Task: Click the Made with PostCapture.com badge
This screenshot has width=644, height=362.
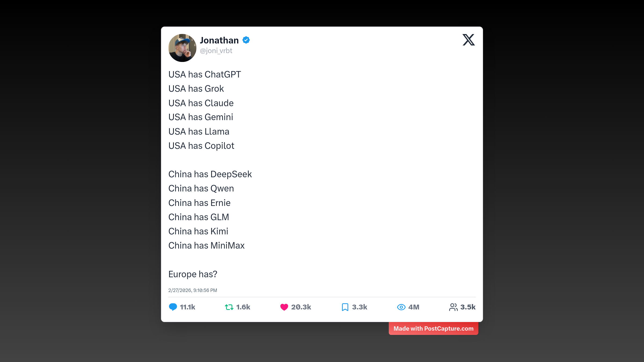Action: pyautogui.click(x=433, y=328)
